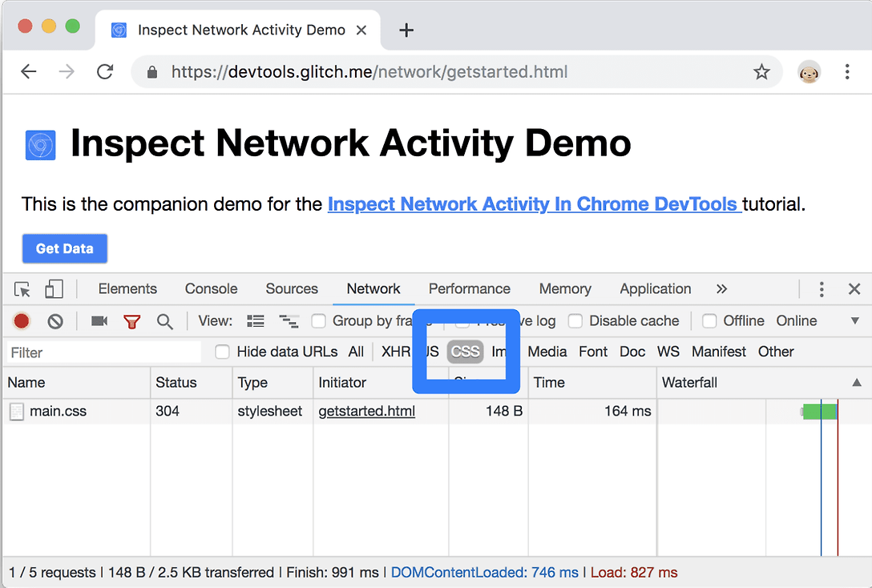Screen dimensions: 872x588
Task: Go back with the browser back arrow
Action: (x=28, y=71)
